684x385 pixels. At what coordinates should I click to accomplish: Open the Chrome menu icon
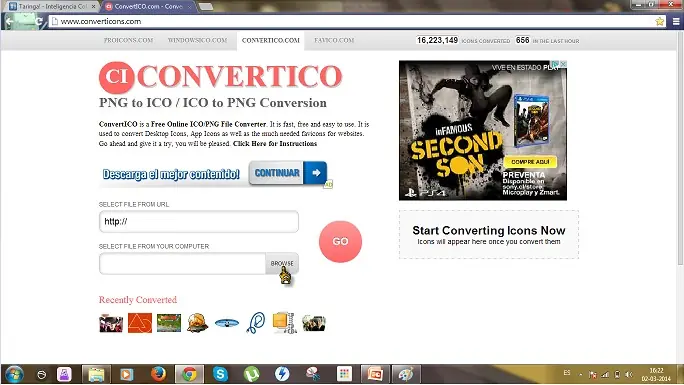676,21
